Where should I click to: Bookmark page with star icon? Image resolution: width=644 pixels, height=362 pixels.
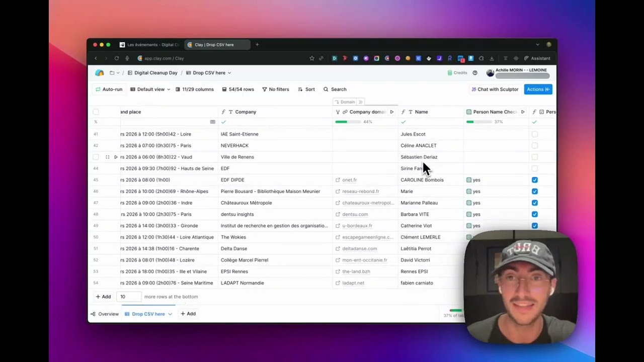pyautogui.click(x=312, y=58)
